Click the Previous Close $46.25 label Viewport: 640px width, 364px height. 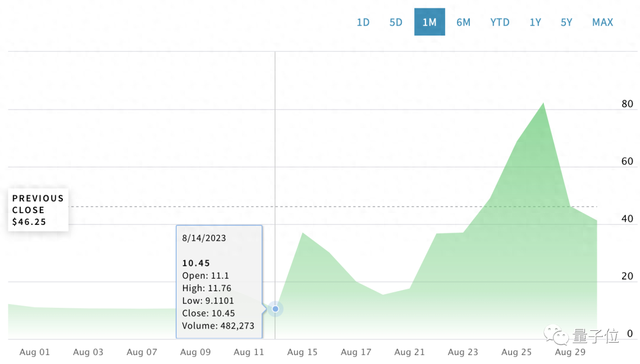[38, 210]
